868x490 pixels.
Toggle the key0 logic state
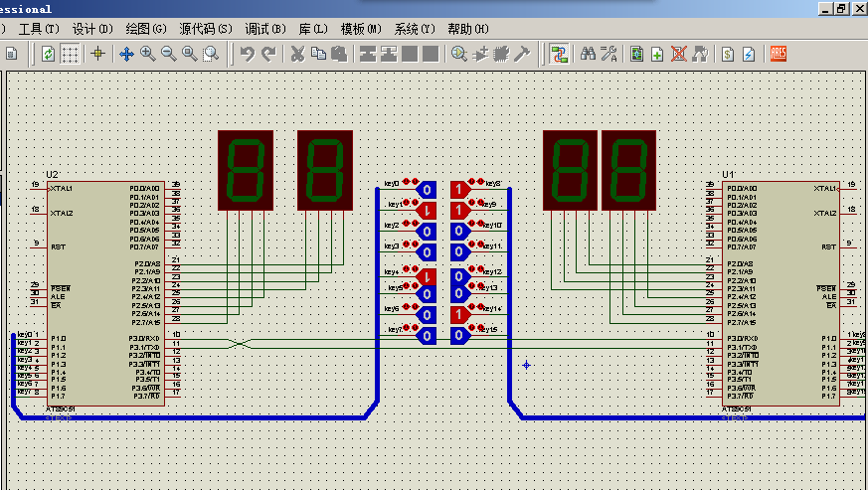click(x=427, y=190)
